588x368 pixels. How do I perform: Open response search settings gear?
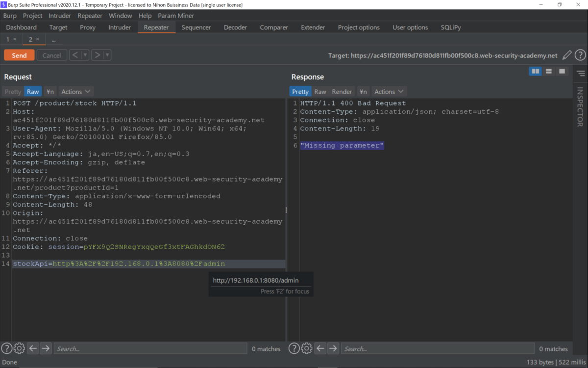click(307, 348)
